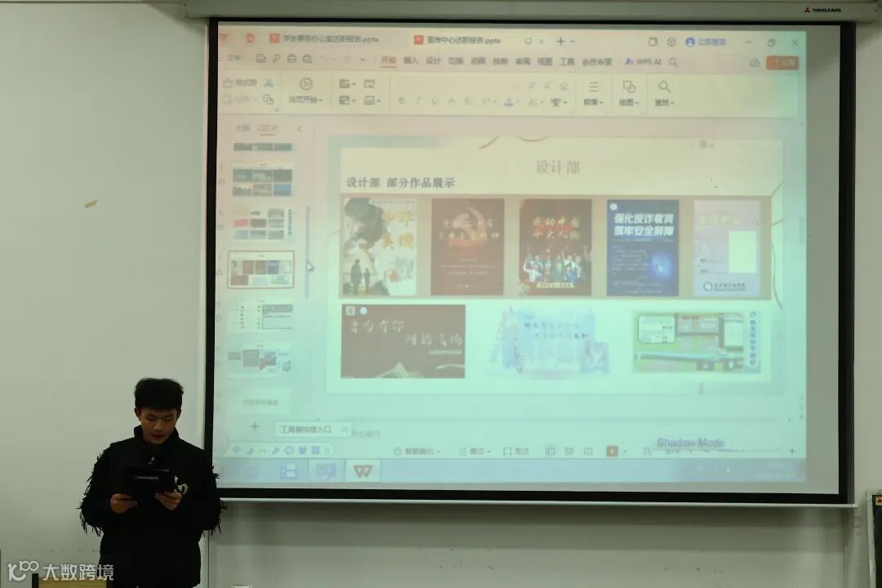The image size is (882, 588).
Task: Toggle Underline formatting U
Action: point(434,101)
